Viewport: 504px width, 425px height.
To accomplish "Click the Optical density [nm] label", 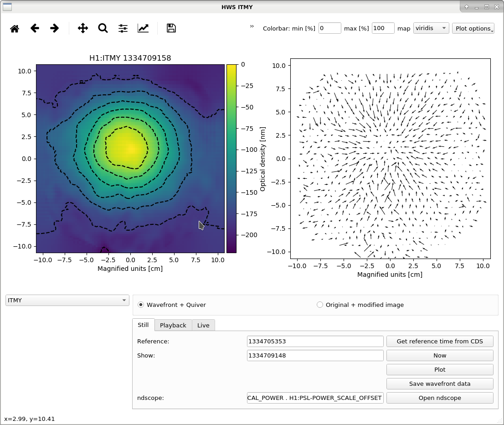I will pos(262,159).
